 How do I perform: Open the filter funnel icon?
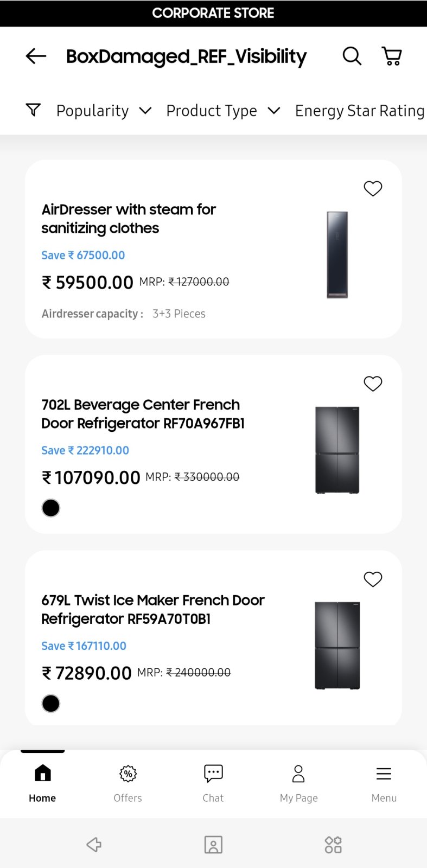click(x=33, y=110)
